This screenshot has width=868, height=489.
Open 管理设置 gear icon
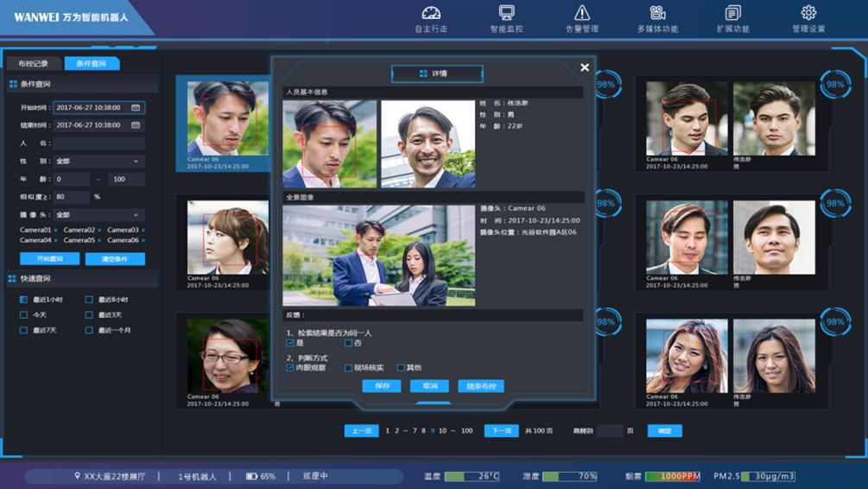[x=808, y=13]
